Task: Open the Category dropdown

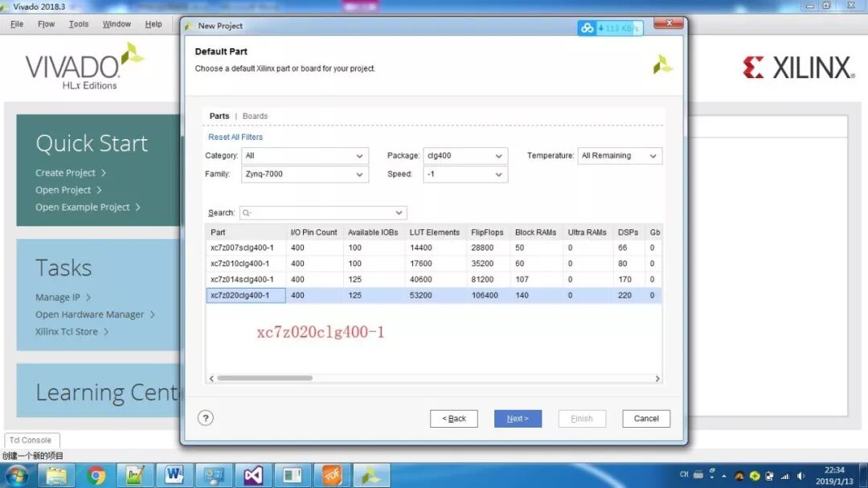Action: coord(305,156)
